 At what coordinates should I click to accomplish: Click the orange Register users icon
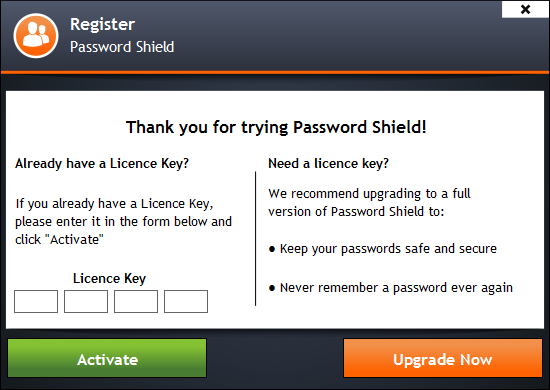[x=36, y=35]
